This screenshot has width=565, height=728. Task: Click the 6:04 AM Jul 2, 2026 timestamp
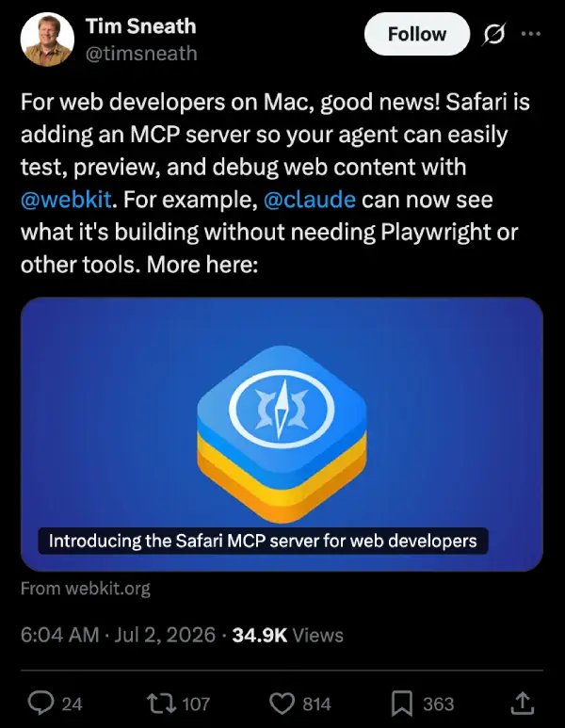[x=118, y=635]
